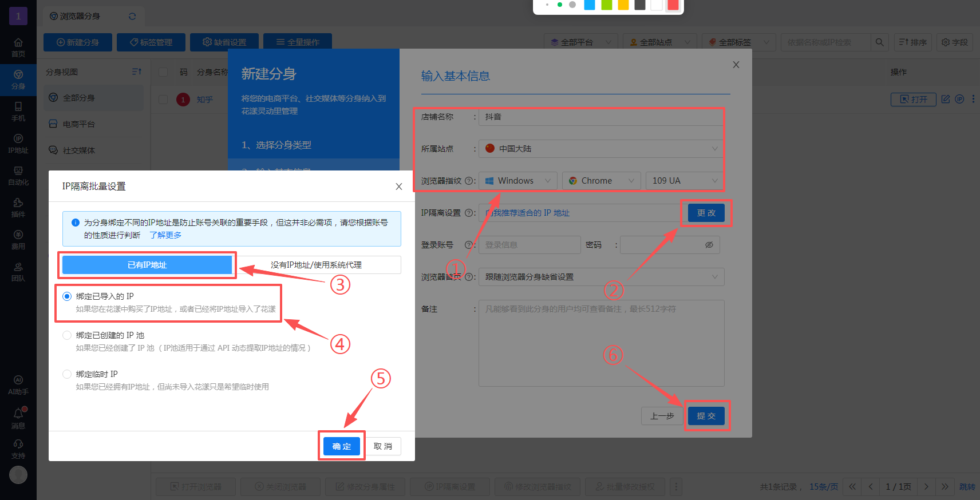This screenshot has height=500, width=980.
Task: Click the bottom toolbar three-dot more button
Action: coord(676,487)
